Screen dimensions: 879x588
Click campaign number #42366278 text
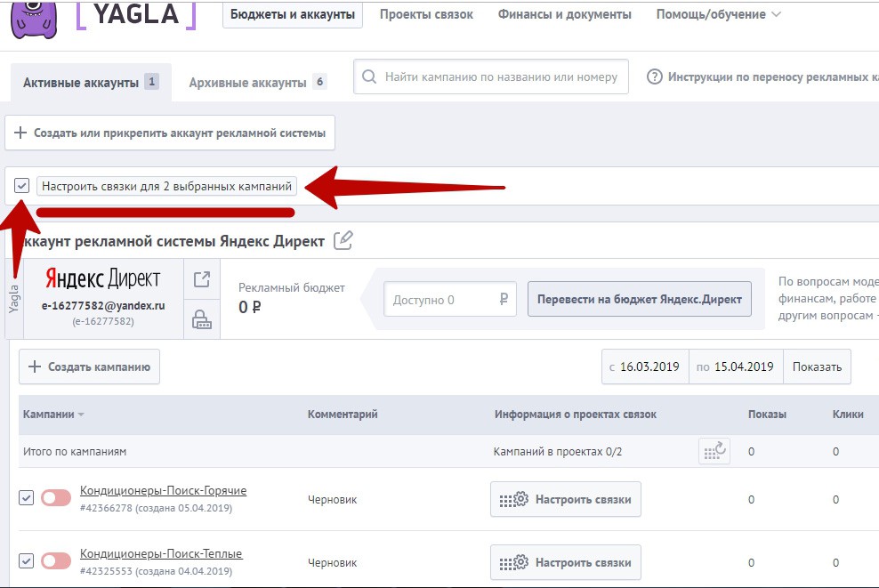tap(106, 508)
